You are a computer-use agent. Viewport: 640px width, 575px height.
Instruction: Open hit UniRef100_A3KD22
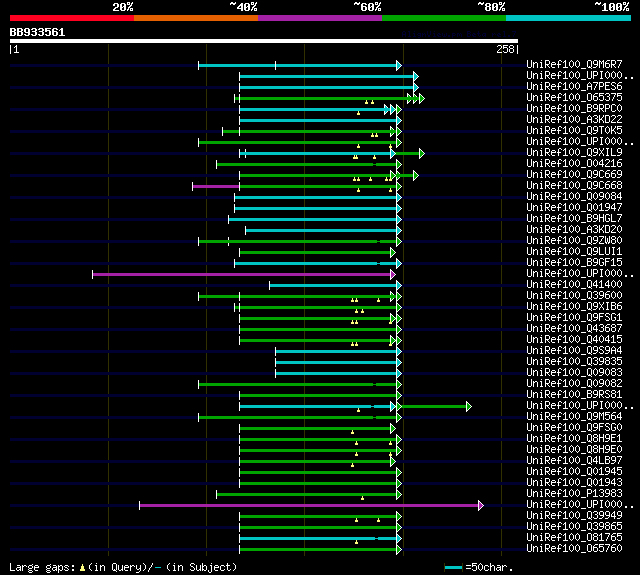click(574, 120)
